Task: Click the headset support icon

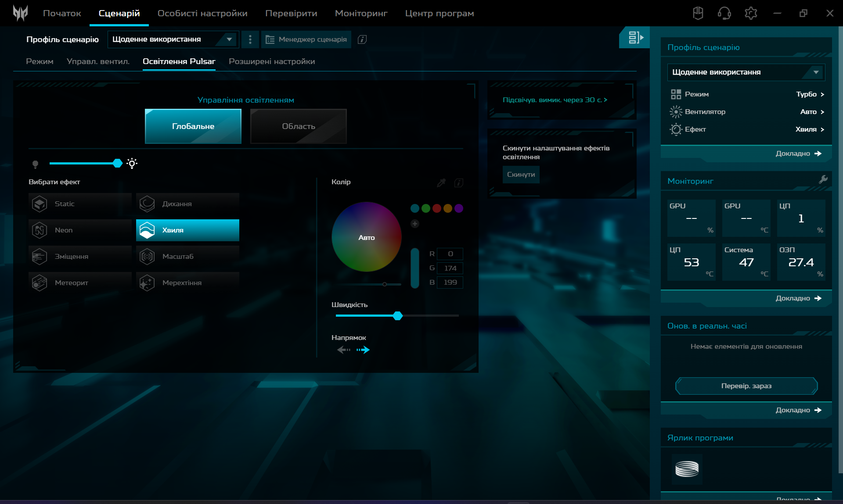Action: tap(724, 13)
